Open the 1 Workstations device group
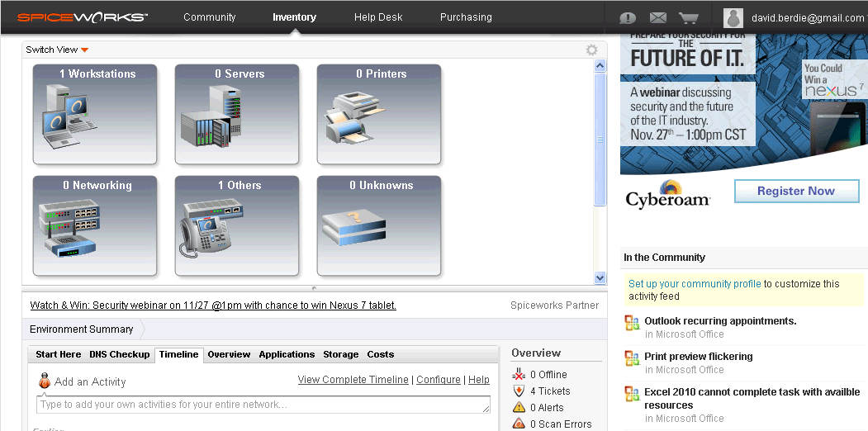 tap(95, 115)
